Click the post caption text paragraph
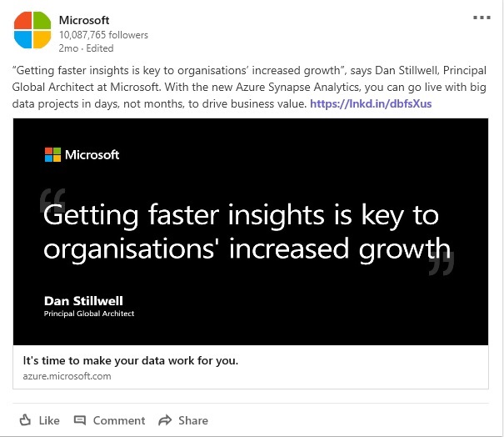504x437 pixels. [249, 87]
